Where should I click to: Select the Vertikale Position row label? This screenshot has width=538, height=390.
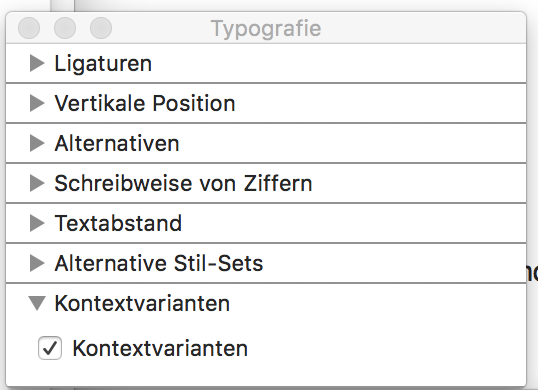pyautogui.click(x=145, y=103)
